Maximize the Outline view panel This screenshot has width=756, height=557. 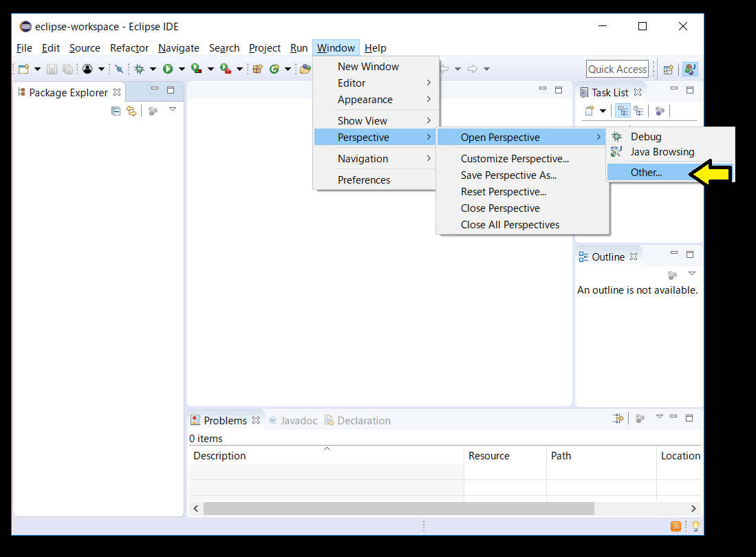pos(690,254)
